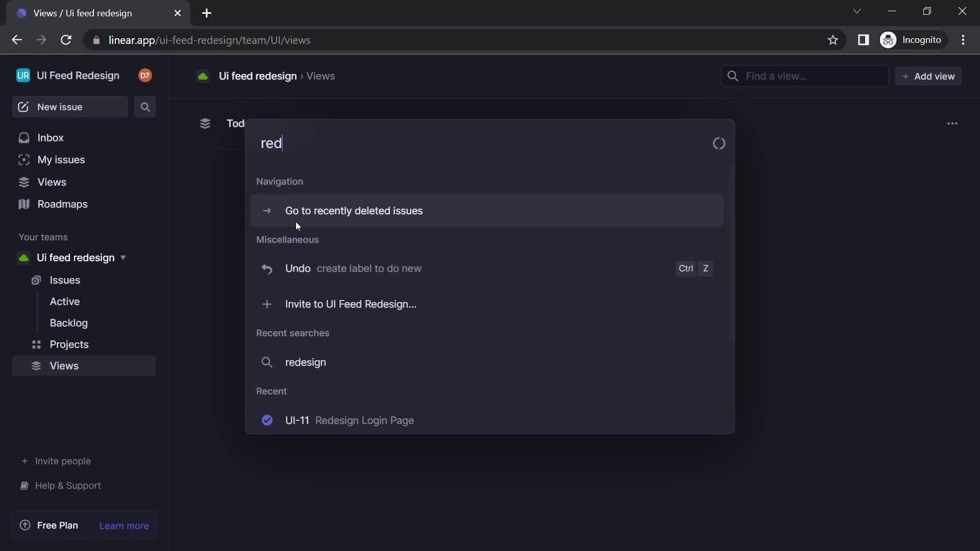Viewport: 980px width, 551px height.
Task: Select recent search term redesign
Action: coord(306,362)
